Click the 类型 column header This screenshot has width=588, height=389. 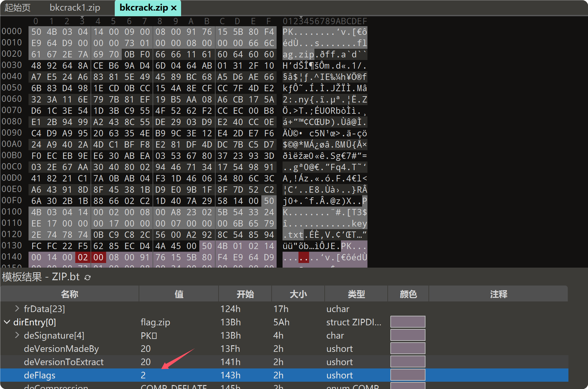click(x=356, y=294)
